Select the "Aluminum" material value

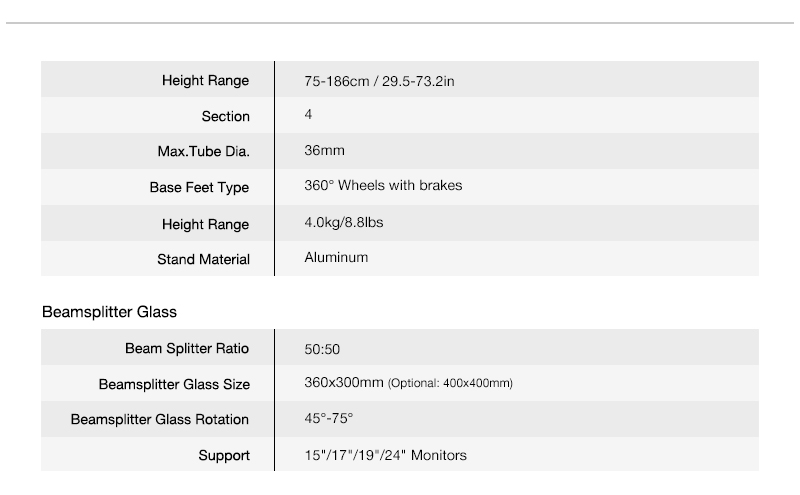[336, 257]
